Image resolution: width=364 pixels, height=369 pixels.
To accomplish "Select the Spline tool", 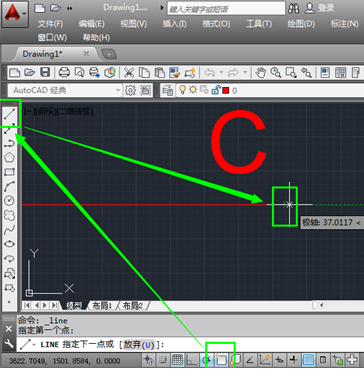I will coord(9,229).
